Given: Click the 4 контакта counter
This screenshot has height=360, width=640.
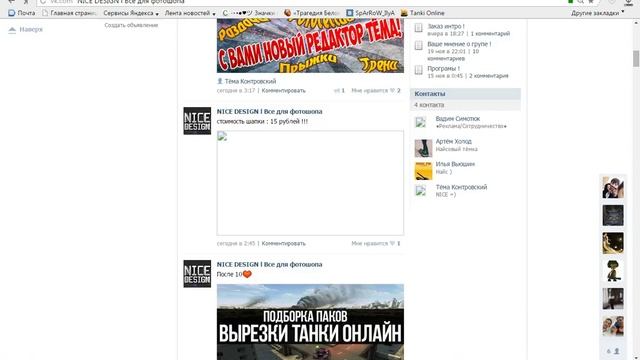Looking at the screenshot, I should (429, 105).
